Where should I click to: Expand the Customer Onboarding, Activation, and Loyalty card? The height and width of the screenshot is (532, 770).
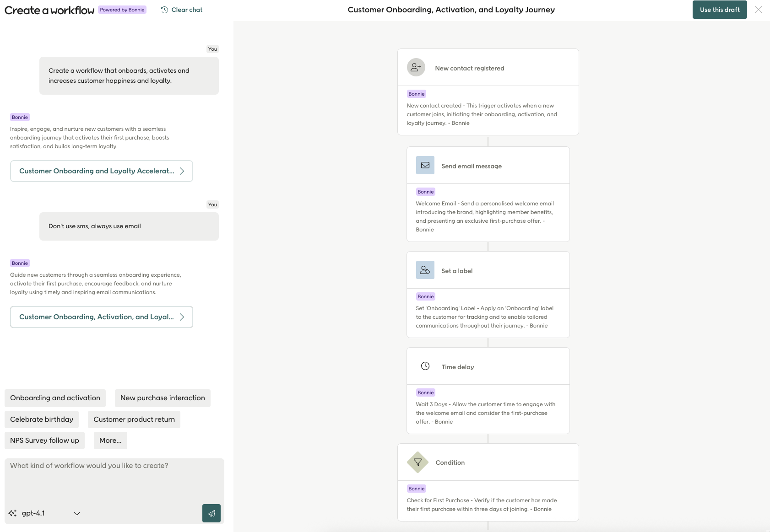[101, 317]
